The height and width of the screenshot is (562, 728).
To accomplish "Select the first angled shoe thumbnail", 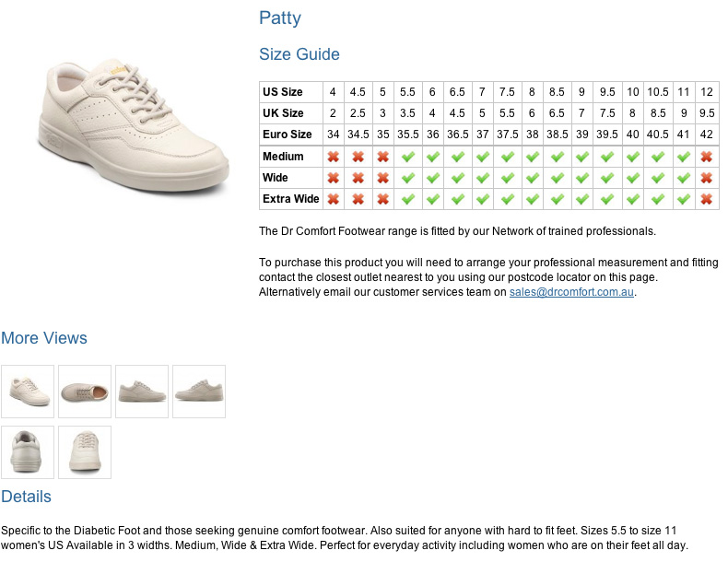I will click(x=28, y=392).
